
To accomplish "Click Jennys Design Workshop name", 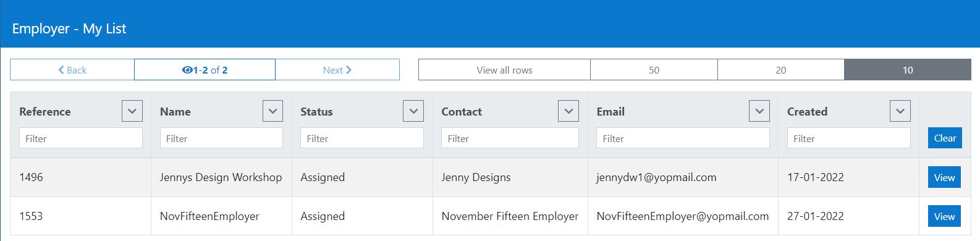I will click(221, 177).
